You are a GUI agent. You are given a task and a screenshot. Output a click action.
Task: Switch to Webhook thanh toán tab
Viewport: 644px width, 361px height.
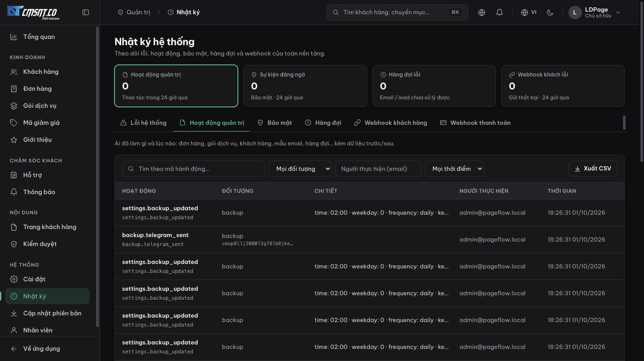(x=475, y=123)
